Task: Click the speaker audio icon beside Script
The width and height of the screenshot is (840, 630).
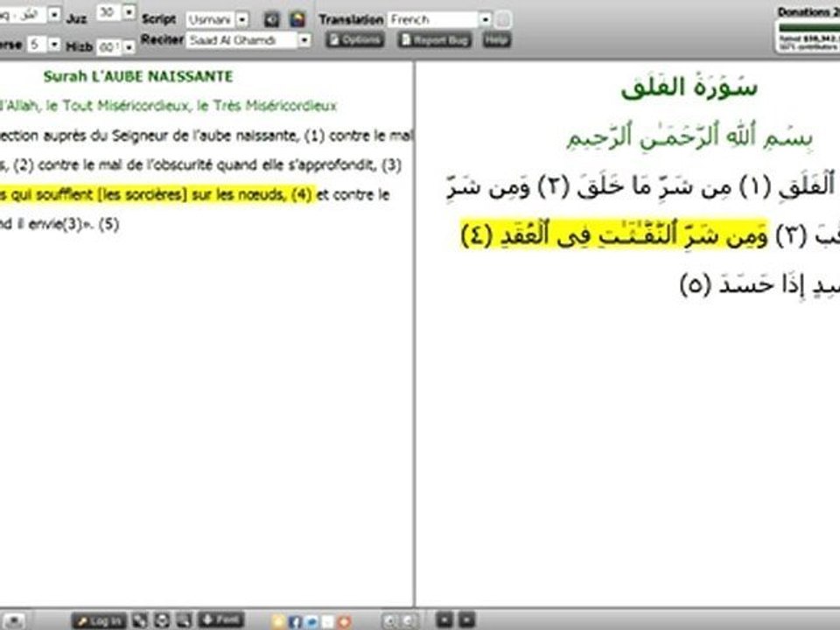Action: 271,20
